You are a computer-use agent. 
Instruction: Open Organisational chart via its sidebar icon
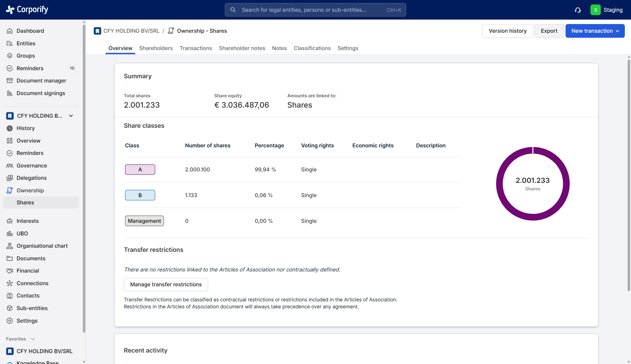coord(10,246)
